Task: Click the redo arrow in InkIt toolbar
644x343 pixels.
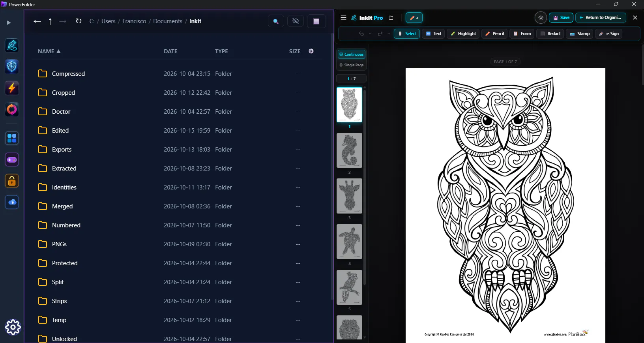Action: (380, 34)
